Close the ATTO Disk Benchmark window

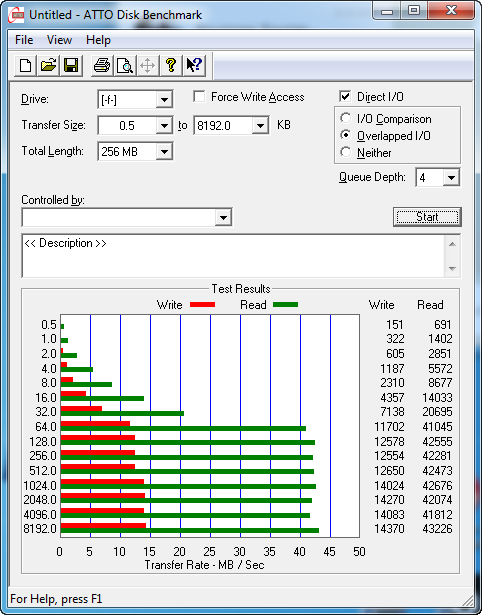[451, 11]
